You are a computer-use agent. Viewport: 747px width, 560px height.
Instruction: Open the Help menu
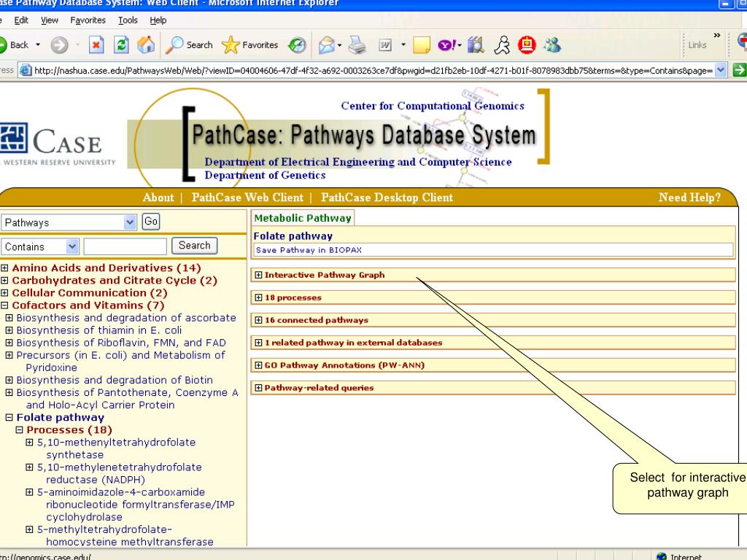[x=158, y=20]
